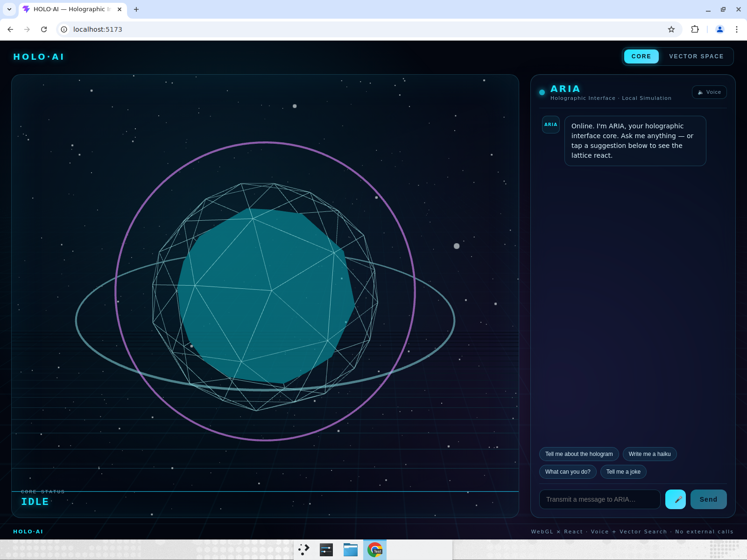Click the ARIA status dot indicator
This screenshot has height=560, width=747.
(542, 92)
